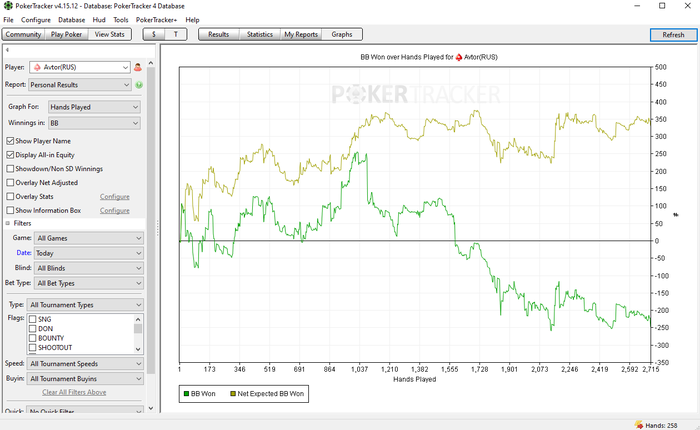
Task: Click Configure link beside Show Information Box
Action: pos(115,210)
